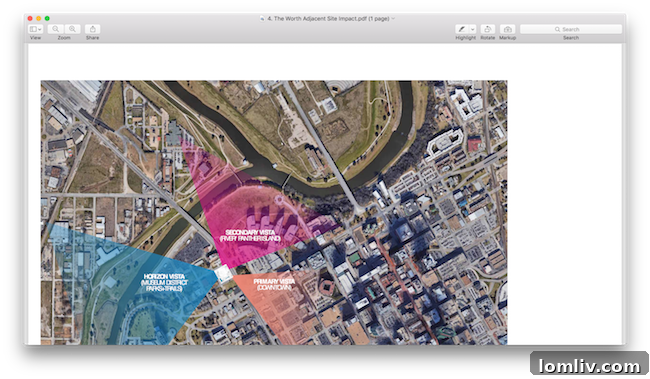Viewport: 650px width, 379px height.
Task: Minimize the Preview window
Action: (39, 18)
